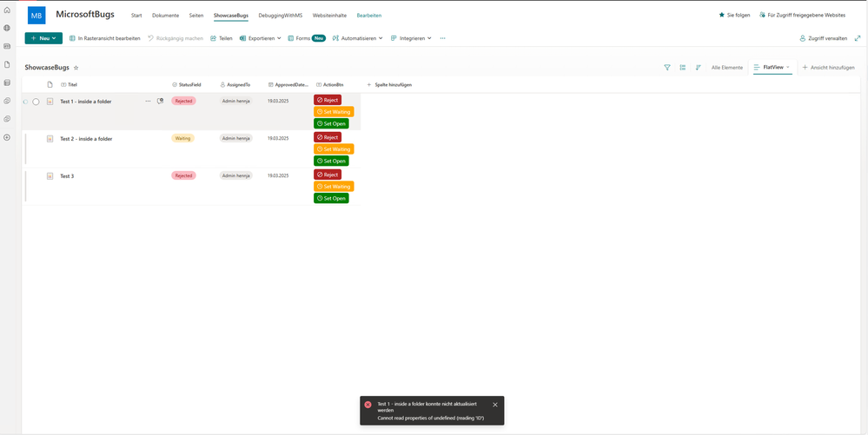
Task: Select ShowcaseBugs navigation tab
Action: tap(231, 16)
